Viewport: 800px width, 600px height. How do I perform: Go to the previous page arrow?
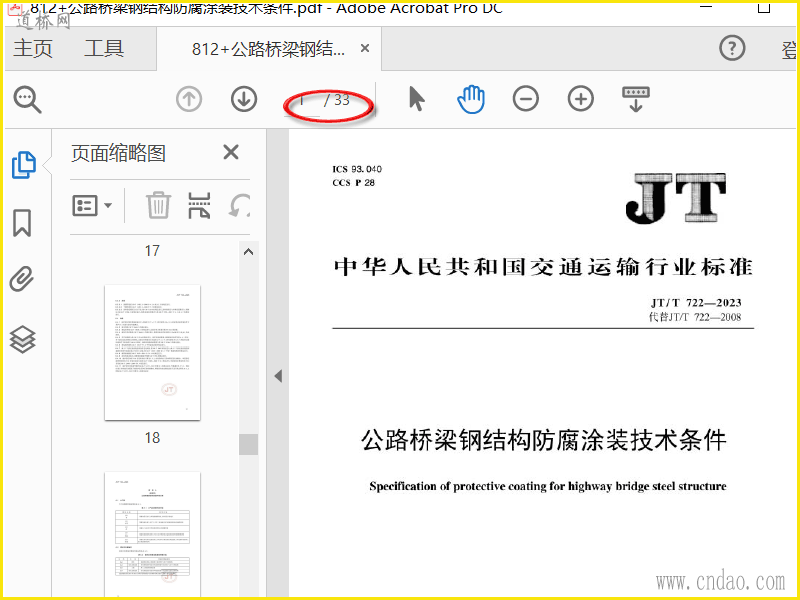click(x=189, y=99)
